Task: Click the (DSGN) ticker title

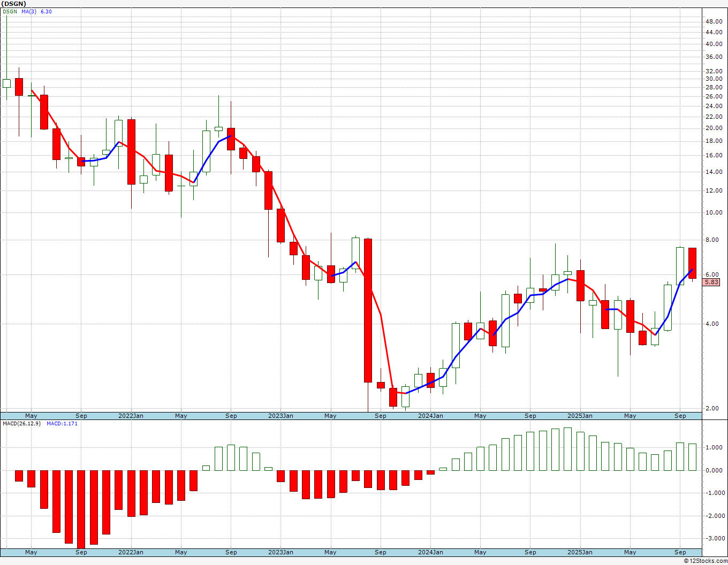Action: click(13, 4)
